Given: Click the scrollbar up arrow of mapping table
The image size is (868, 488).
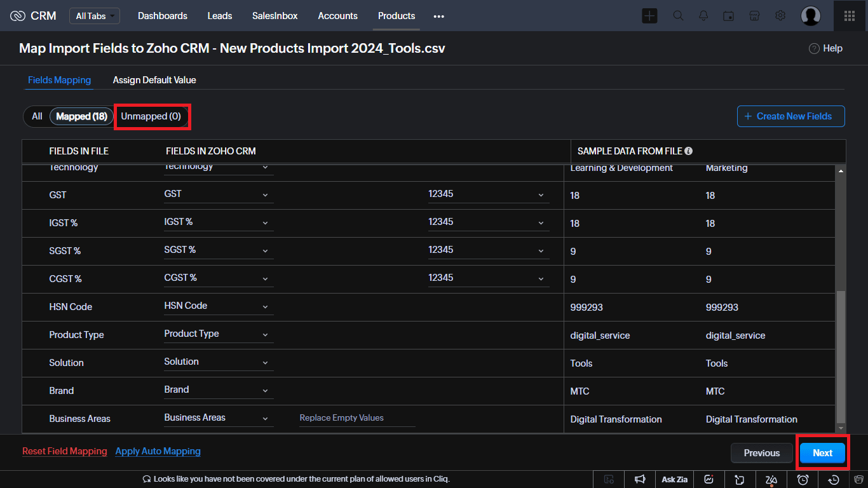Looking at the screenshot, I should [841, 171].
